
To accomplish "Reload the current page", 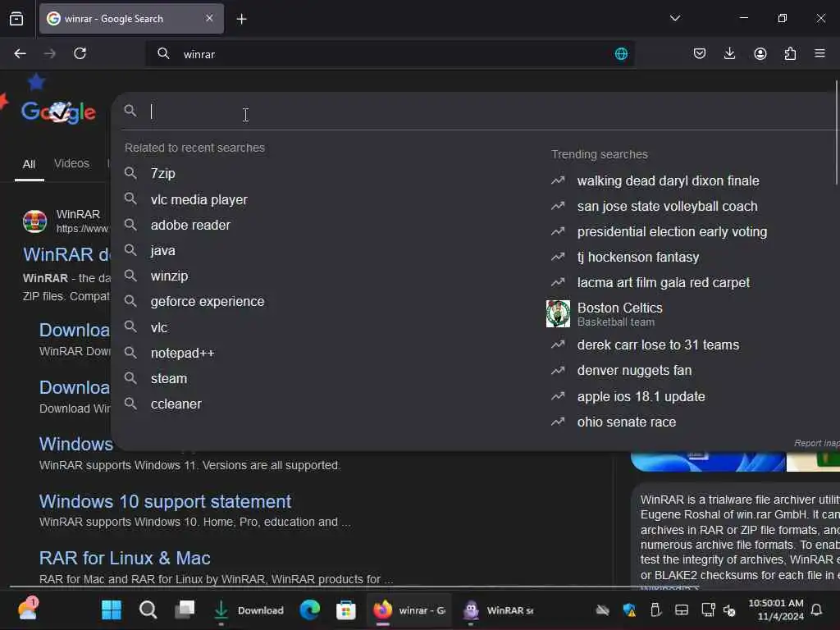I will 80,53.
